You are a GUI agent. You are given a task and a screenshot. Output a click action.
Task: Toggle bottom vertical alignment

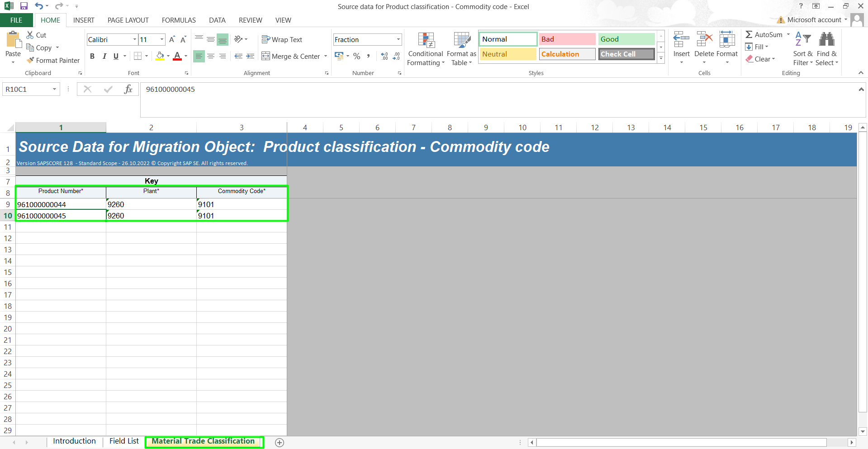pos(223,40)
